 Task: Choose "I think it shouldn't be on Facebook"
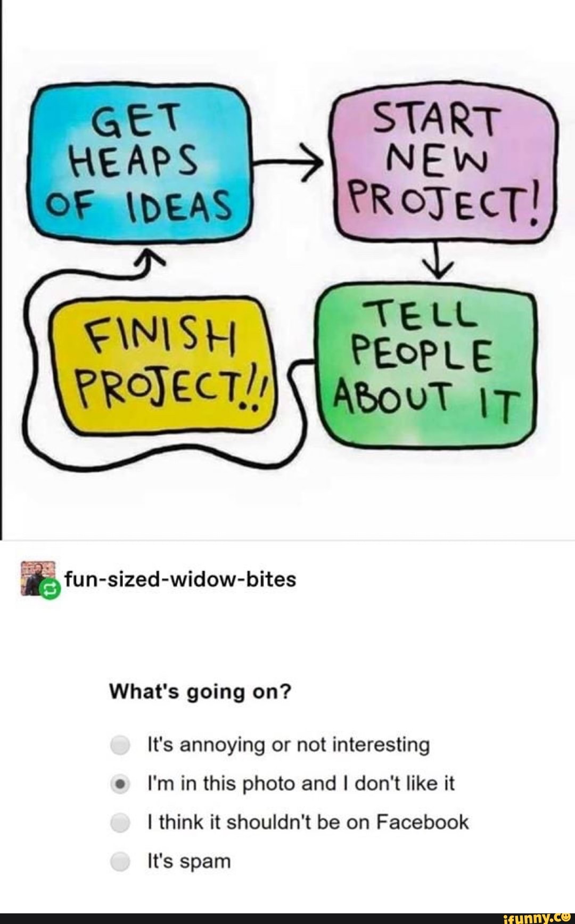coord(120,822)
